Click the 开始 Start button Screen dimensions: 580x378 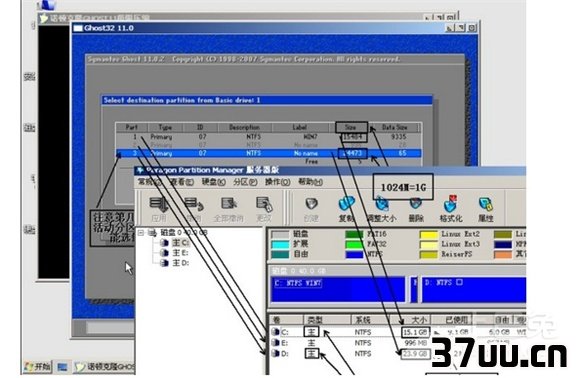(37, 367)
